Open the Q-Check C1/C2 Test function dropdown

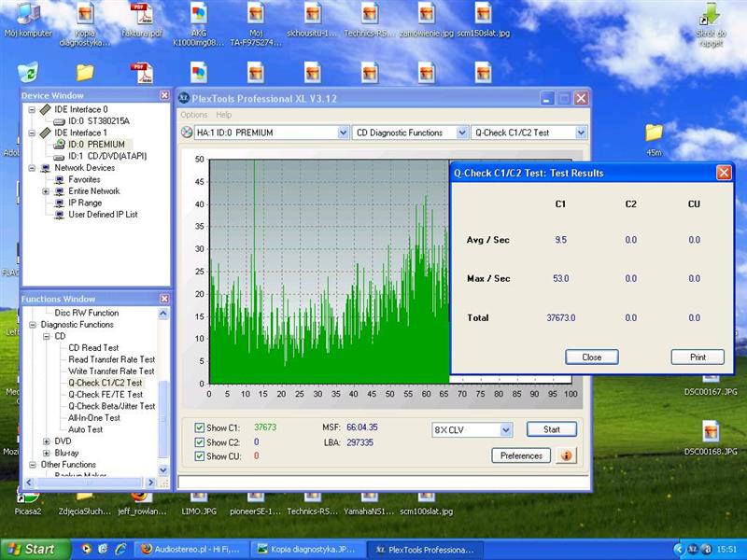[581, 133]
